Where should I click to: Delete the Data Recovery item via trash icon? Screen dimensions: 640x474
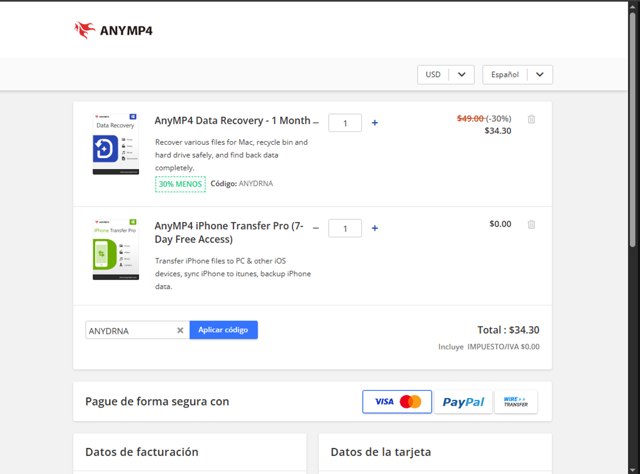[531, 119]
